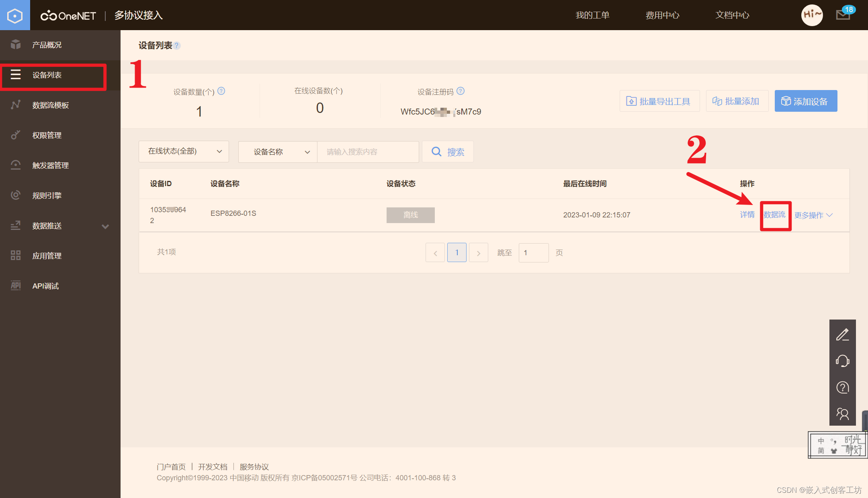Open the floating help question icon

pos(843,387)
